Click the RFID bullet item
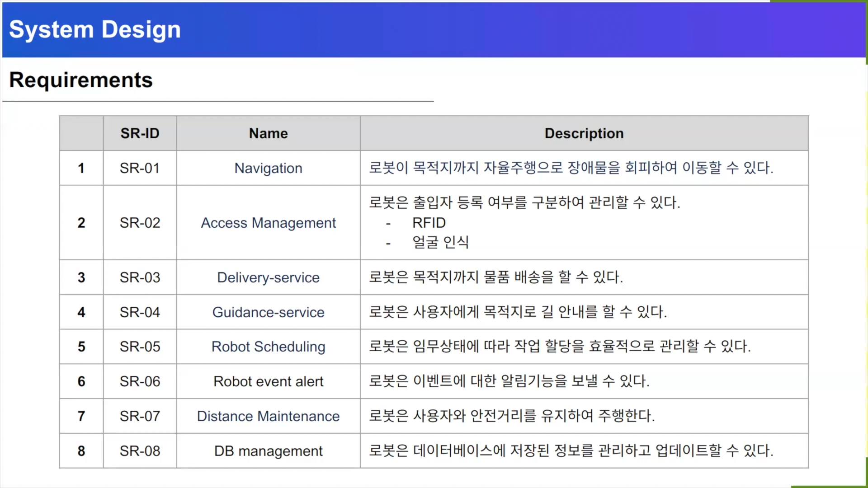The height and width of the screenshot is (488, 868). (x=429, y=223)
